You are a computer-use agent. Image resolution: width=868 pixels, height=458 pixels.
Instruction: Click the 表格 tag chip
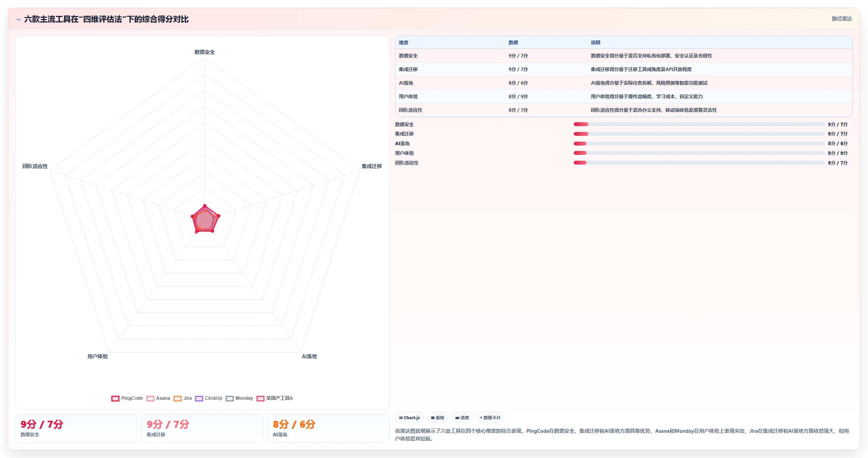(x=437, y=418)
